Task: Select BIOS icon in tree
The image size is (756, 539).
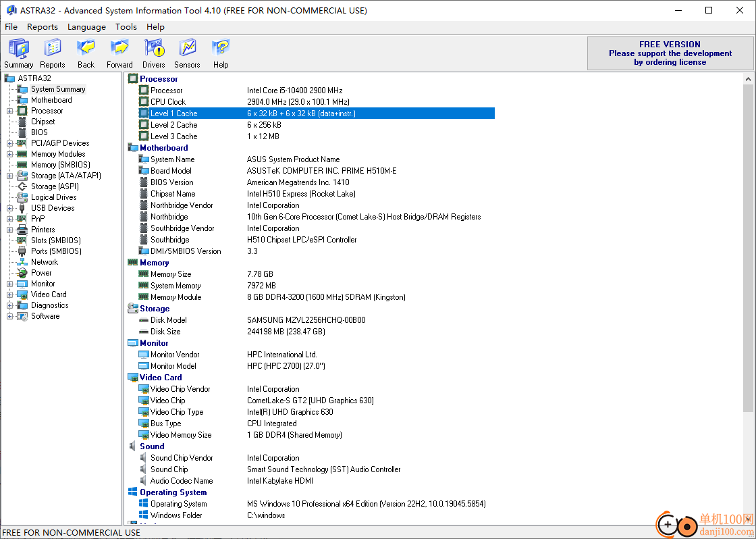Action: tap(22, 132)
